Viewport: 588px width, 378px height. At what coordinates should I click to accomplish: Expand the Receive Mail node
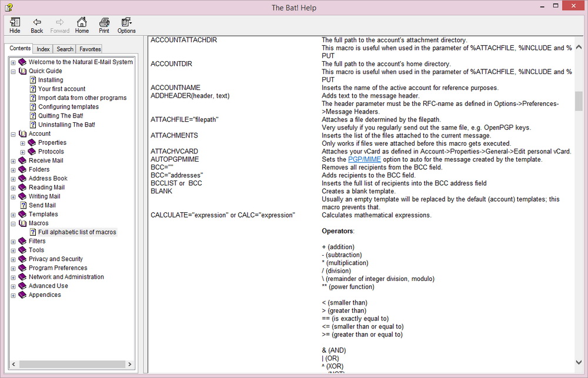[13, 161]
